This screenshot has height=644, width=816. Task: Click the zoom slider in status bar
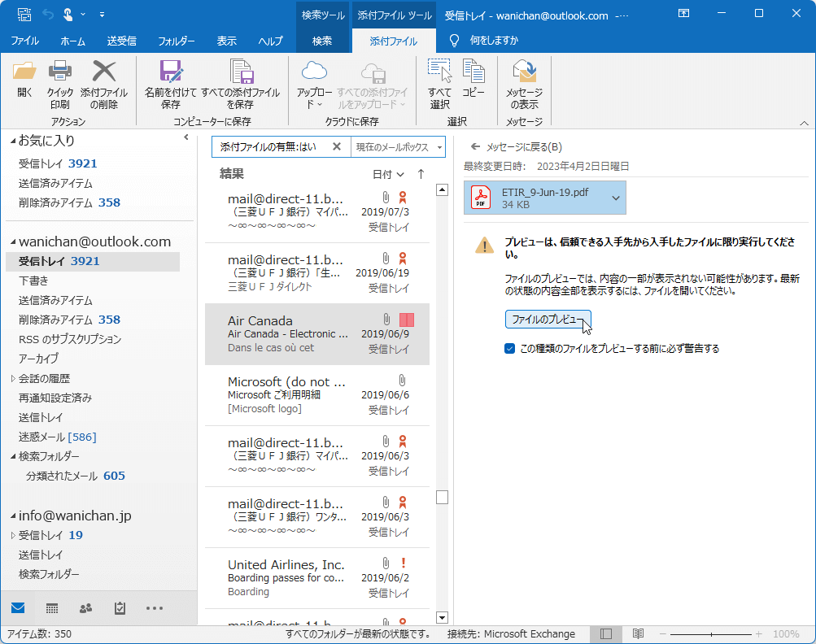pyautogui.click(x=711, y=634)
